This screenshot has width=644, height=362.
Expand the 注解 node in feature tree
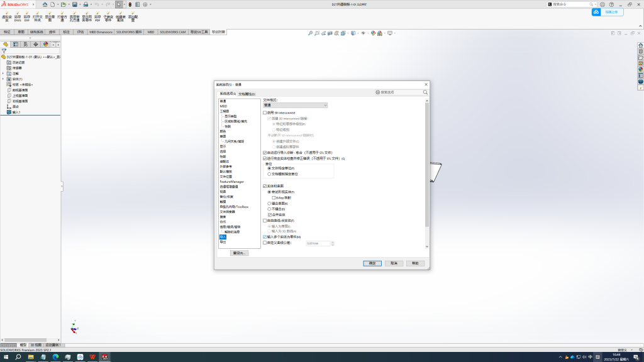[x=3, y=74]
